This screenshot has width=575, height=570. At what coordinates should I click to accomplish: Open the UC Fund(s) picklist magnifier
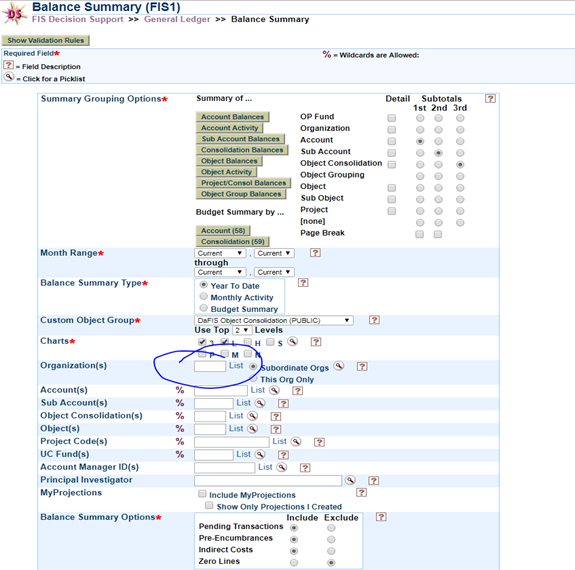pos(260,454)
